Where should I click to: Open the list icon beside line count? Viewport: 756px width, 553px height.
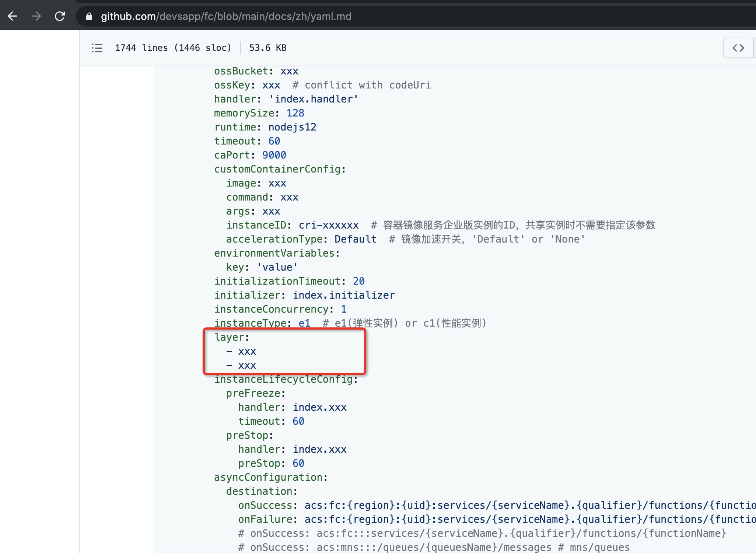97,48
